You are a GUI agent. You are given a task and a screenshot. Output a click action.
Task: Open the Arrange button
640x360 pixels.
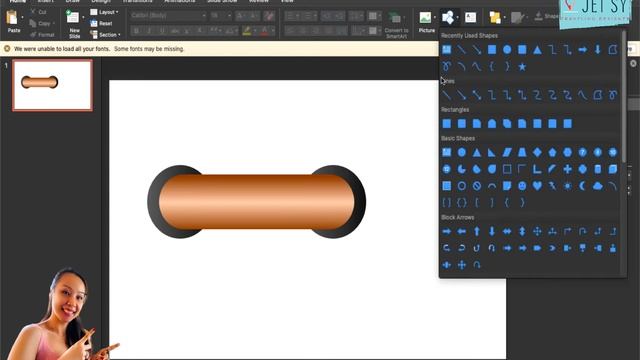(x=495, y=18)
